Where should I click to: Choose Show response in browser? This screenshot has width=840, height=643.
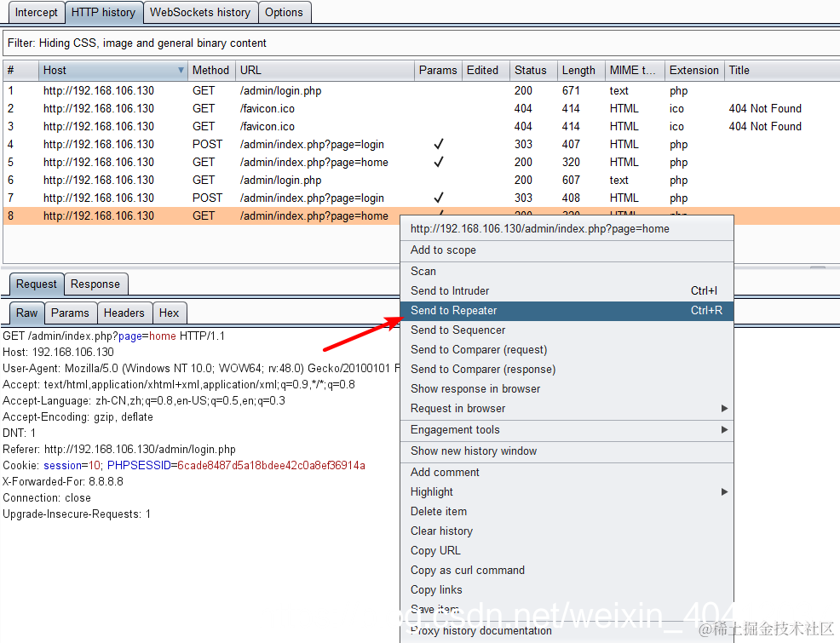tap(567, 388)
